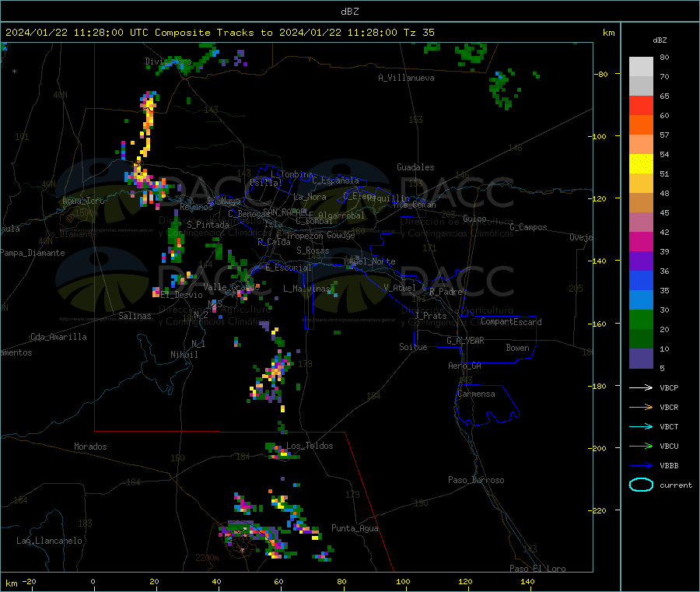Pick the slate purple 10 dBZ swatch
Viewport: 700px width, 592px height.
coord(641,359)
